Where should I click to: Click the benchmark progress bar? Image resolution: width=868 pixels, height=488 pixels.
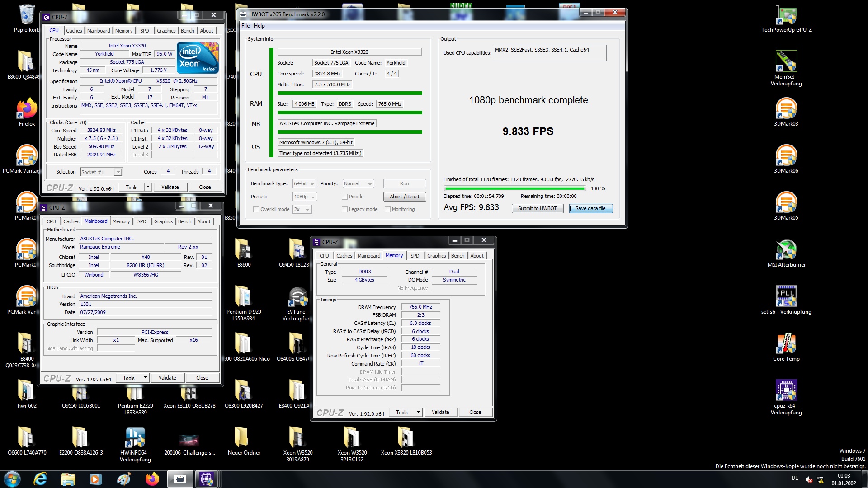point(515,189)
